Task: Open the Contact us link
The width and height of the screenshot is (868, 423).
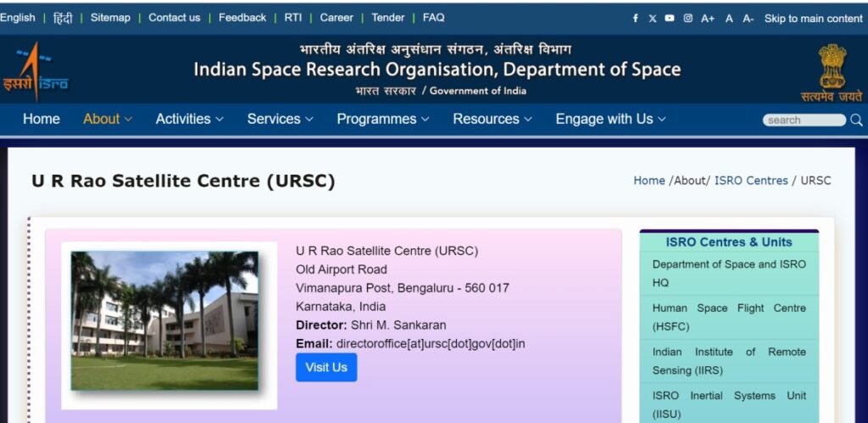Action: (x=175, y=18)
